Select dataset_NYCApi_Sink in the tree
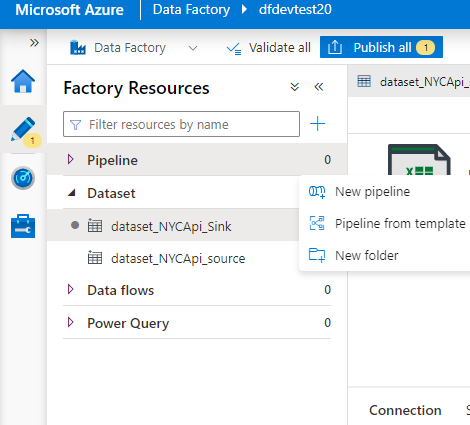 tap(171, 226)
